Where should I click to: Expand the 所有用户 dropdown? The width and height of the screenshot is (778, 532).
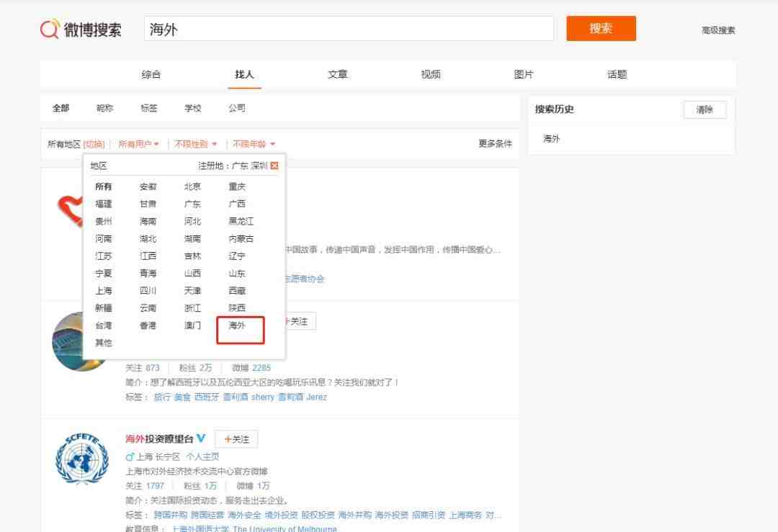138,144
